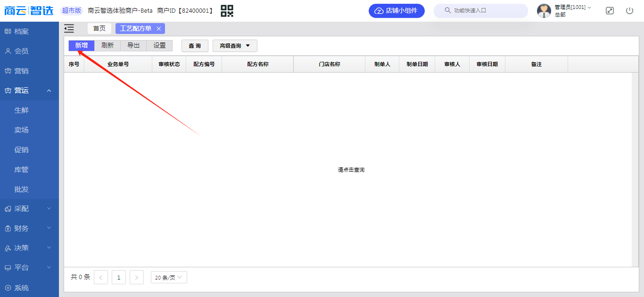The height and width of the screenshot is (297, 644).
Task: Click the 导出 button
Action: [x=133, y=46]
